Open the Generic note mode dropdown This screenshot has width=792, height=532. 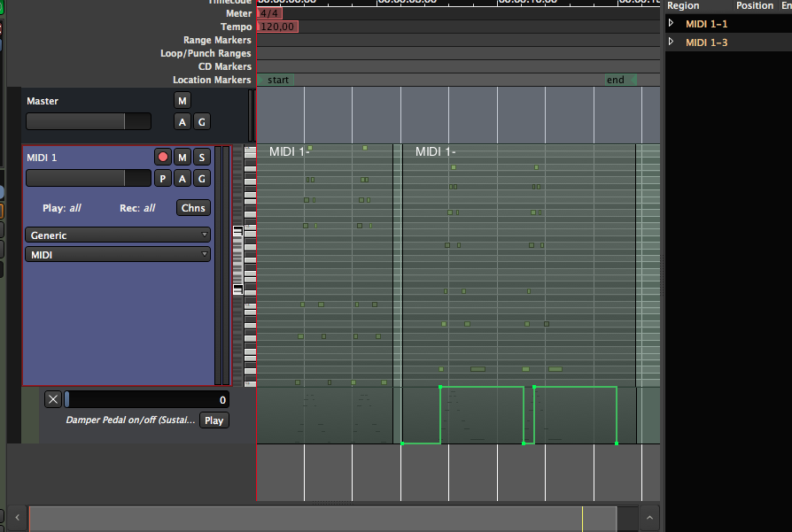(118, 235)
